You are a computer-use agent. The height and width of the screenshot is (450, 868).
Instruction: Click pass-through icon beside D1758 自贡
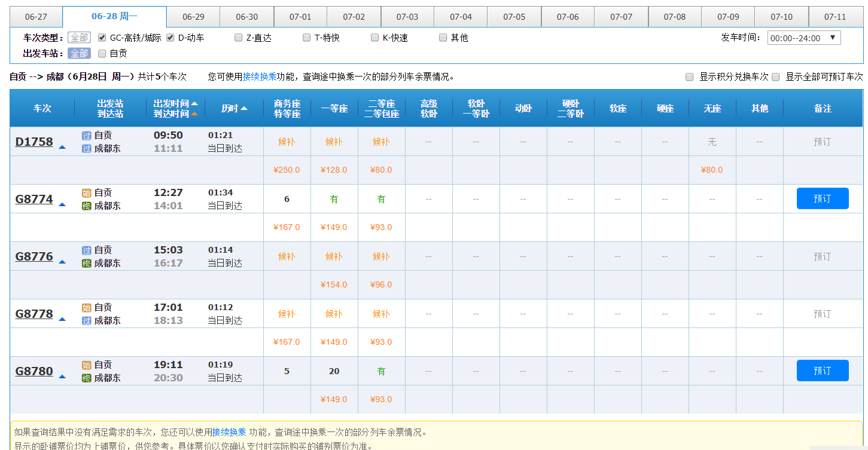click(x=87, y=136)
